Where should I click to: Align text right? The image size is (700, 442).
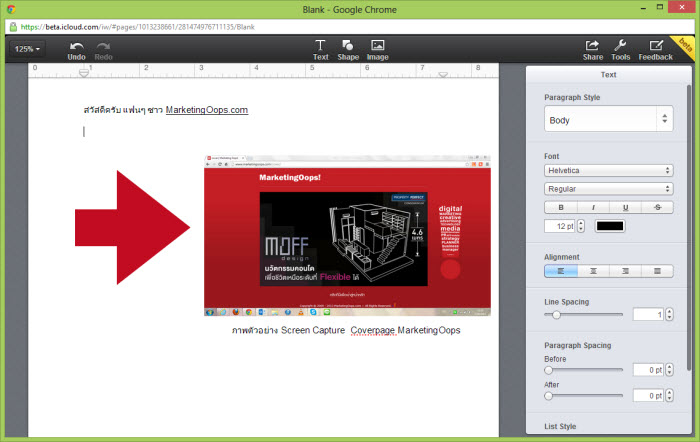pyautogui.click(x=625, y=271)
